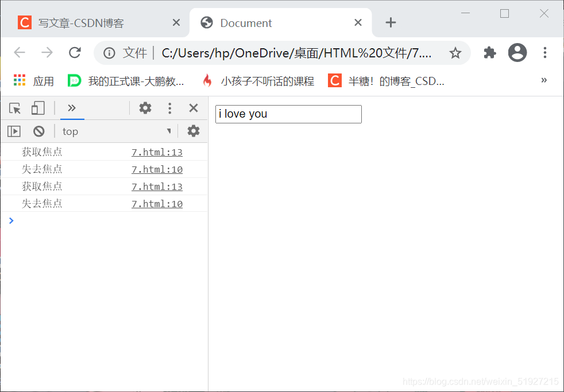Click the browser back arrow
Viewport: 564px width, 392px height.
pyautogui.click(x=20, y=53)
